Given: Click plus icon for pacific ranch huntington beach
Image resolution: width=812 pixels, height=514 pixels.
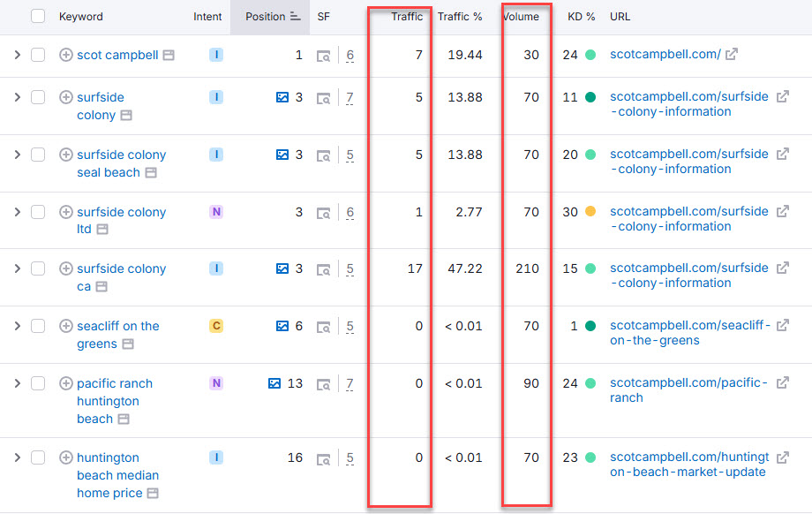Looking at the screenshot, I should pyautogui.click(x=66, y=383).
